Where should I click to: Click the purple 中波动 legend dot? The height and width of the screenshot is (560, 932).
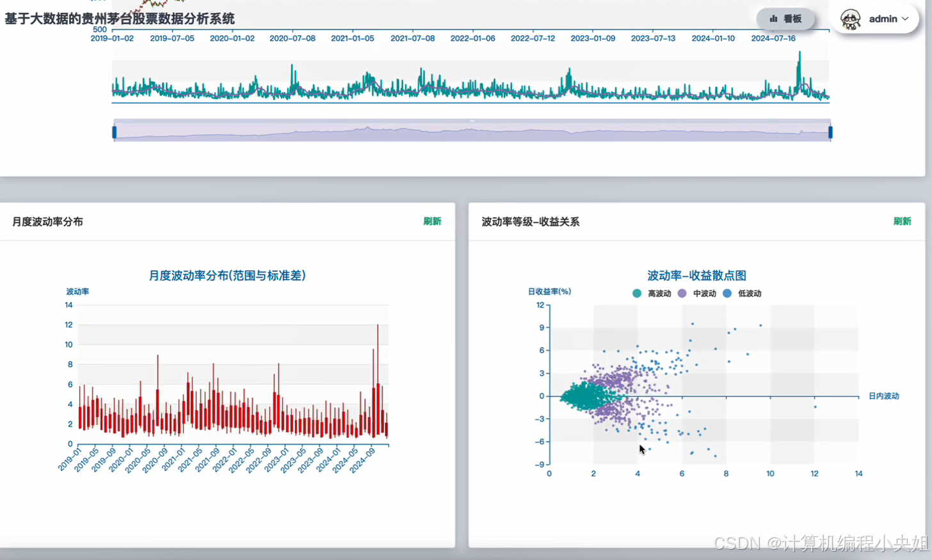tap(682, 294)
